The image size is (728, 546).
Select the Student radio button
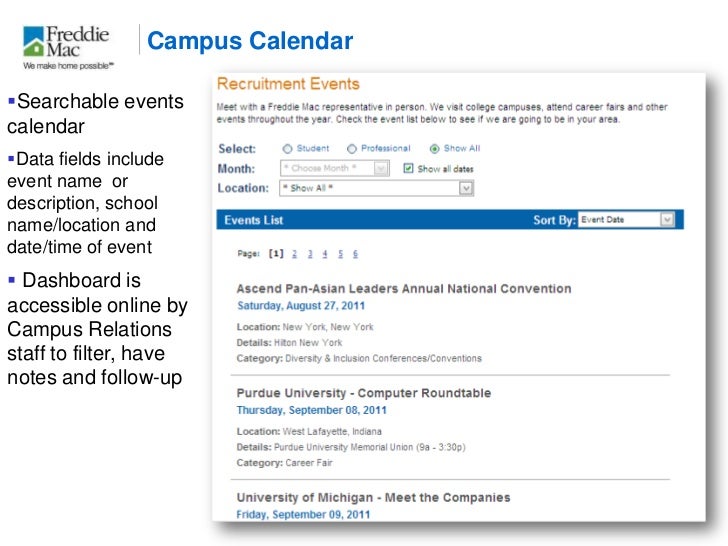tap(287, 149)
